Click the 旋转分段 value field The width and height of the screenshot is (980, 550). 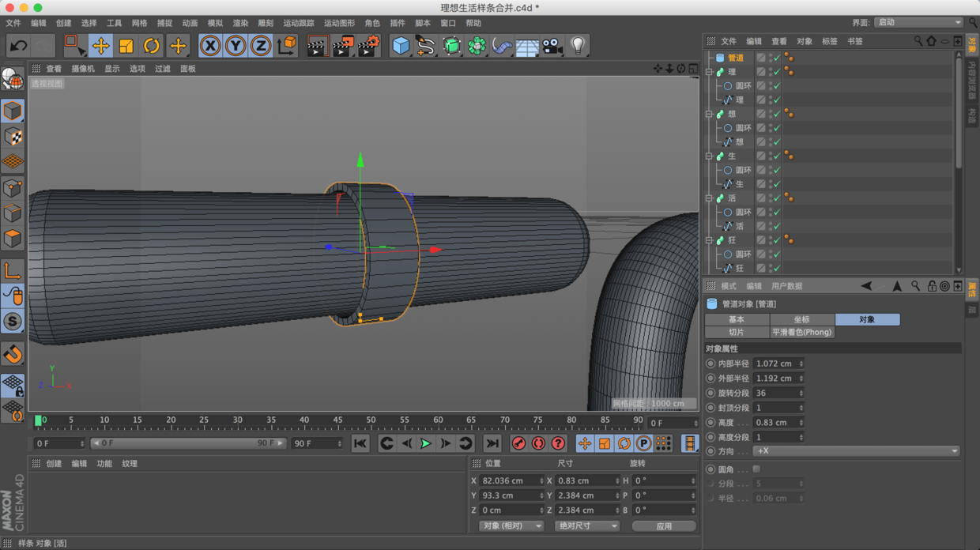778,394
